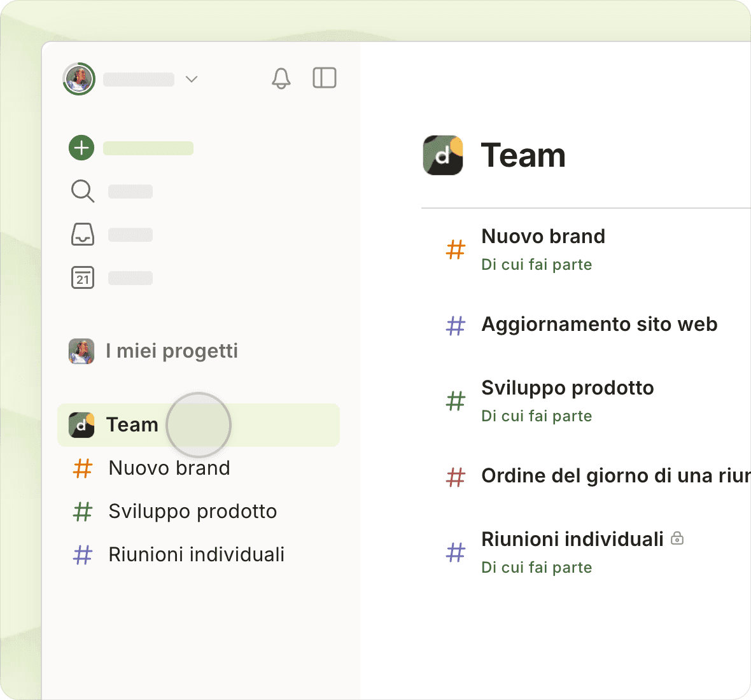Screen dimensions: 751x700
Task: Open the Inbox tray icon
Action: point(83,234)
